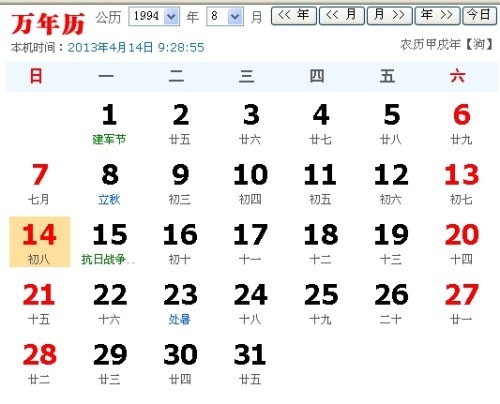This screenshot has width=500, height=404.
Task: Select August 26 labeled 二十
Action: click(x=391, y=303)
